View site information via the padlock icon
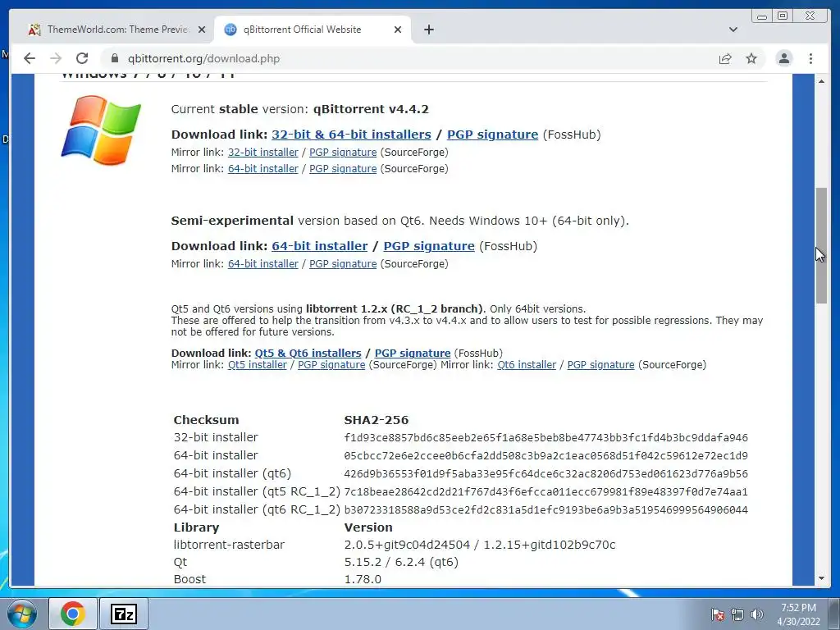840x630 pixels. [115, 58]
